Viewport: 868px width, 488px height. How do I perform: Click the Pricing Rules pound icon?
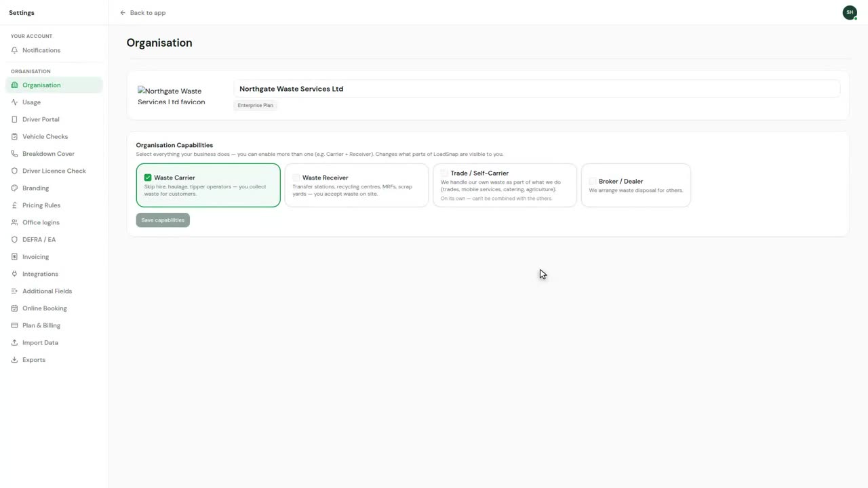point(15,205)
